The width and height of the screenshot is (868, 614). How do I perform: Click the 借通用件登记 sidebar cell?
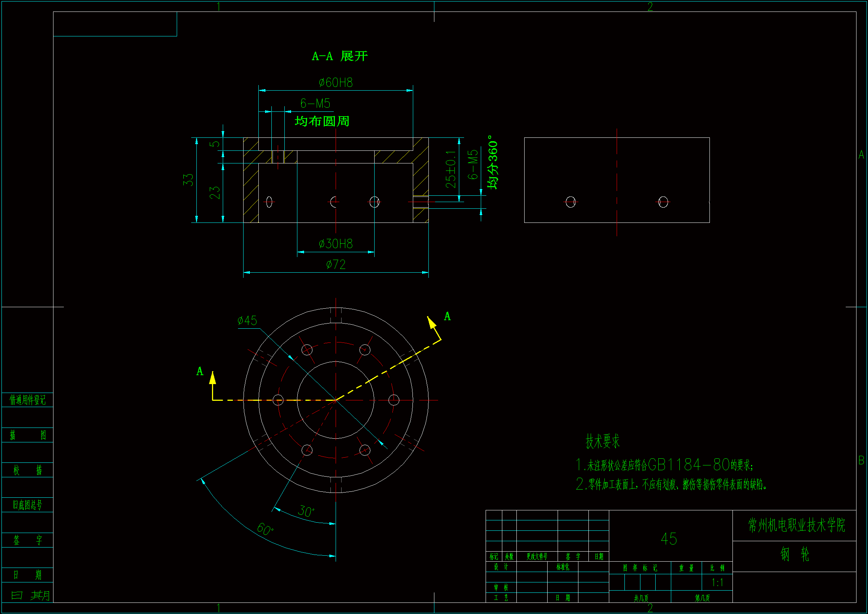click(27, 400)
